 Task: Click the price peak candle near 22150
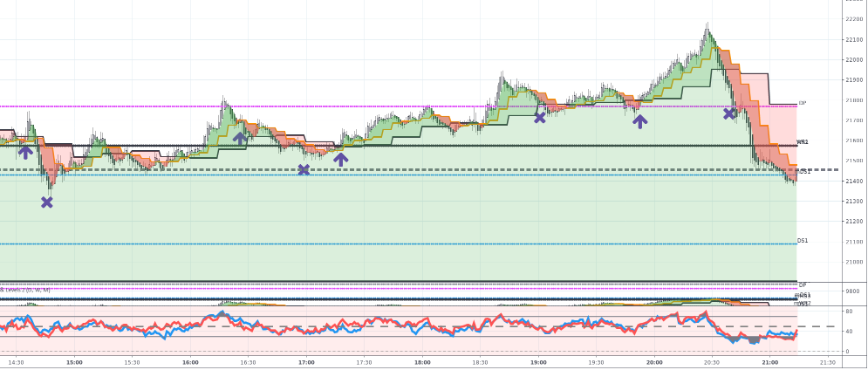[x=707, y=31]
